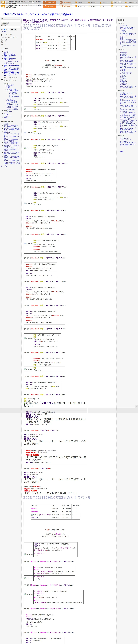Viewport: 138px width, 644px height.
Task: Open 九蓮宝燈 in 最近作成されたページ list
Action: (6, 124)
